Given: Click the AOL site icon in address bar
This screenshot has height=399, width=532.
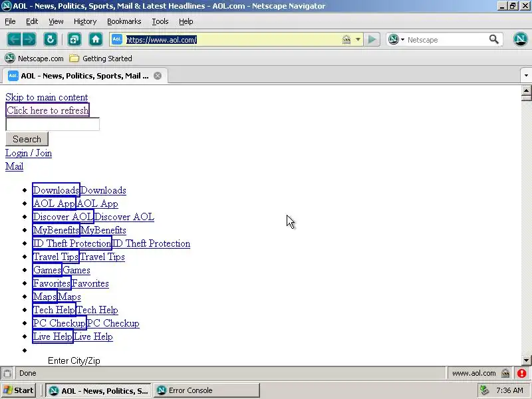Looking at the screenshot, I should [117, 39].
